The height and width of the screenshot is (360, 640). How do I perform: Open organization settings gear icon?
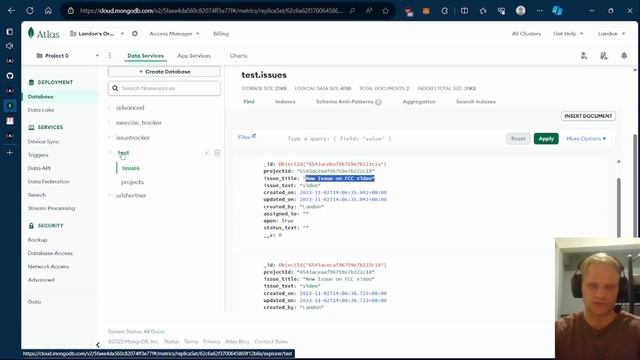135,33
